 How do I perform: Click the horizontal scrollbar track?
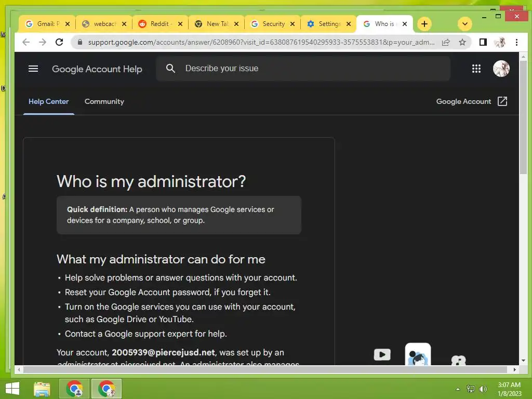267,369
